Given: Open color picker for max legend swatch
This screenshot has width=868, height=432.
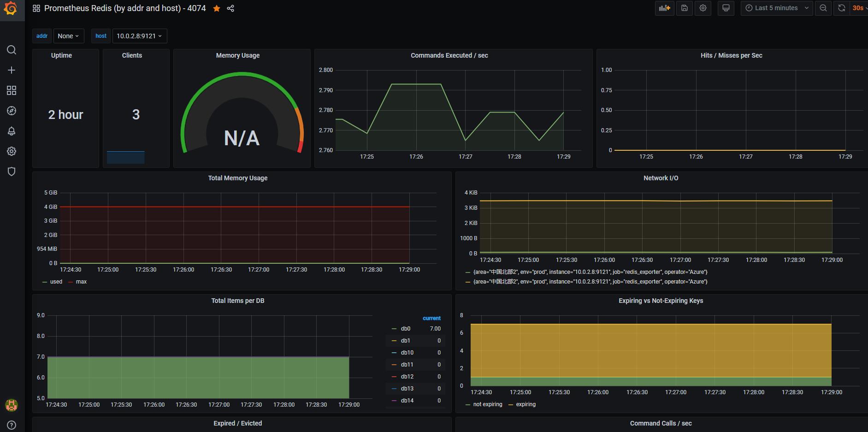Looking at the screenshot, I should point(71,282).
